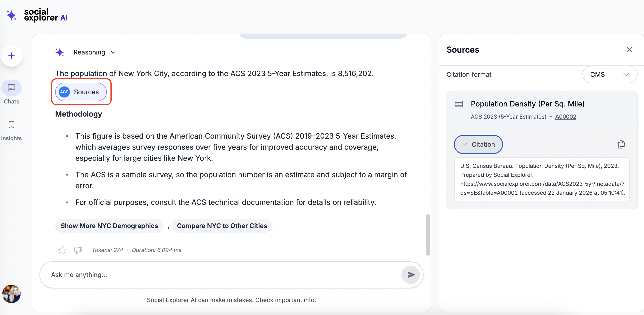Collapse the Citation expander
Image resolution: width=644 pixels, height=315 pixels.
tap(478, 144)
